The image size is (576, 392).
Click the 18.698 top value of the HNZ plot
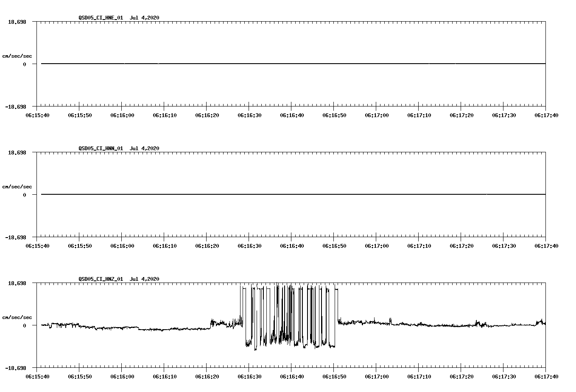[17, 283]
